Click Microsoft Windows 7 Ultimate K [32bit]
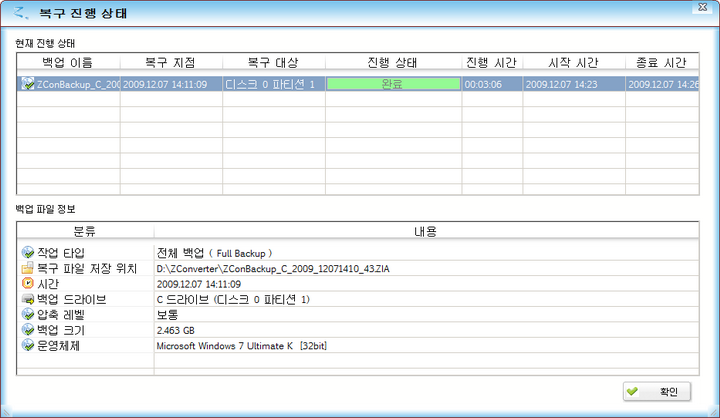The height and width of the screenshot is (418, 720). tap(242, 346)
